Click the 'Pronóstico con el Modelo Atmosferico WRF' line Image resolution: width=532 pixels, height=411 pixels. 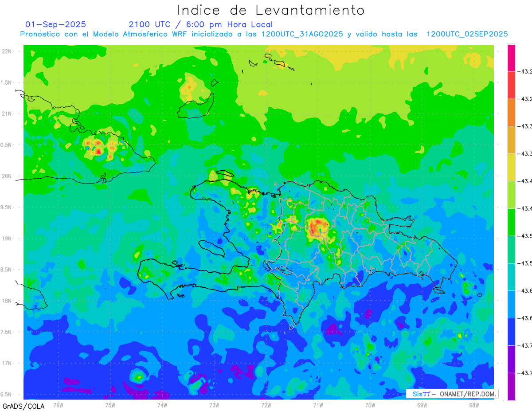click(x=264, y=34)
